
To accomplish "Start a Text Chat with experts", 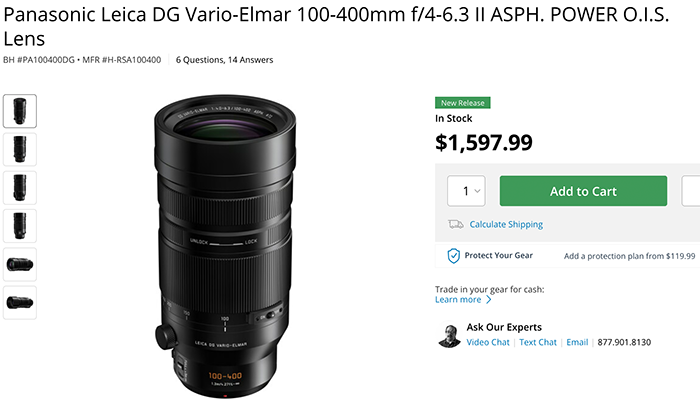I will click(x=538, y=342).
